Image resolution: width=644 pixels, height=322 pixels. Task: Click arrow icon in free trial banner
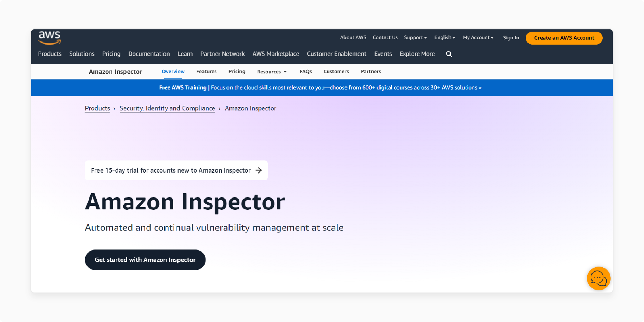pyautogui.click(x=259, y=171)
